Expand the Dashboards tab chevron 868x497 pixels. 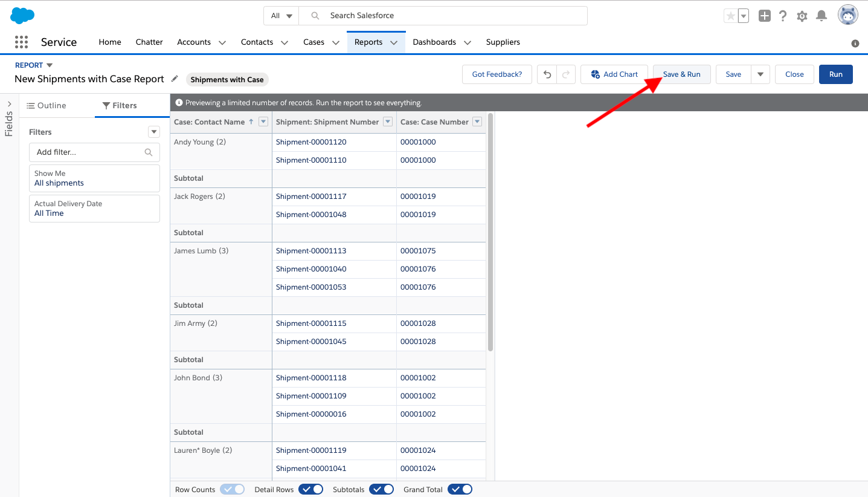(x=468, y=42)
